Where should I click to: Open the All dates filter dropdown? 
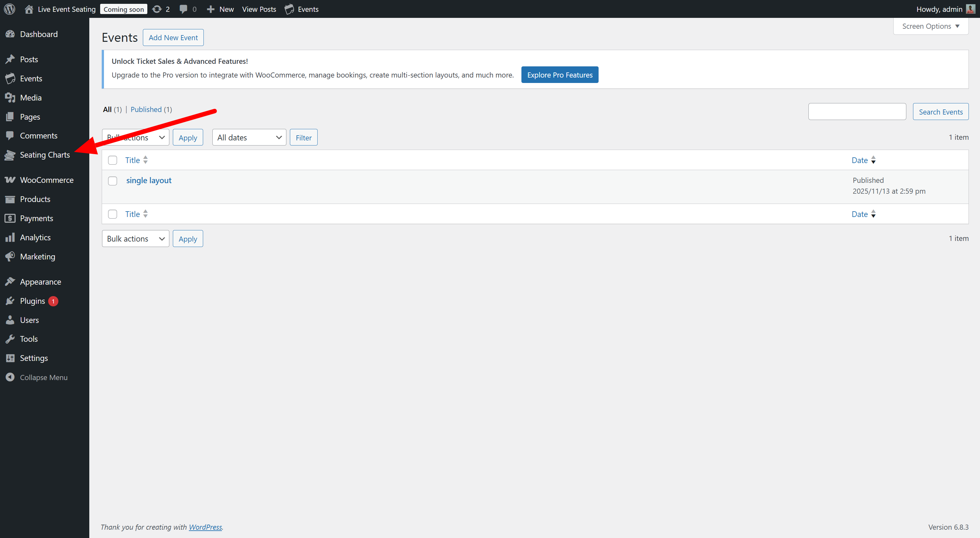[x=249, y=137]
